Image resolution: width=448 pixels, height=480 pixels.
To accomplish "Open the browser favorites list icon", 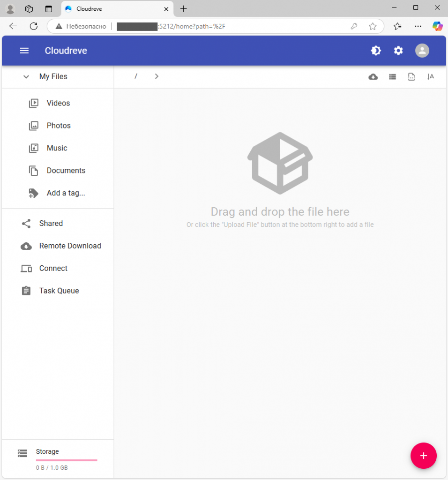I will point(397,26).
